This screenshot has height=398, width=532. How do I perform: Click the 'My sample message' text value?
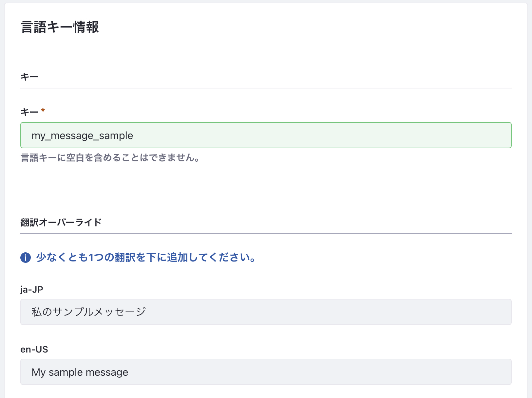click(x=80, y=372)
